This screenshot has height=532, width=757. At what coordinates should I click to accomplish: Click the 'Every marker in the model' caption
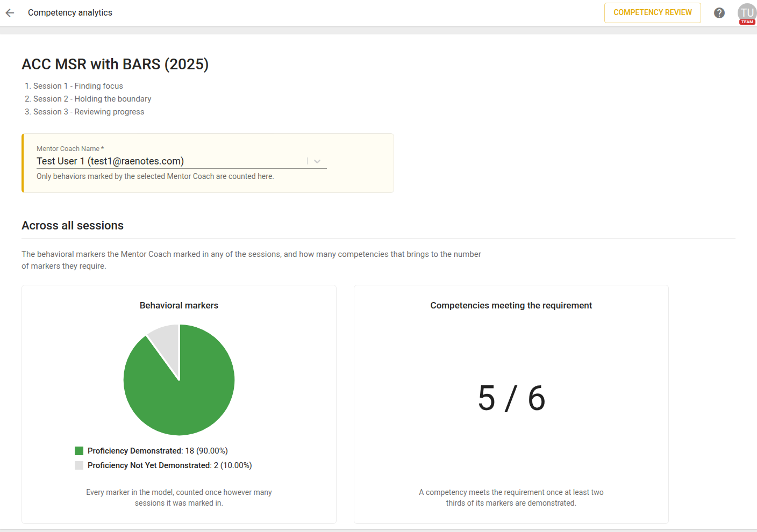[x=179, y=498]
